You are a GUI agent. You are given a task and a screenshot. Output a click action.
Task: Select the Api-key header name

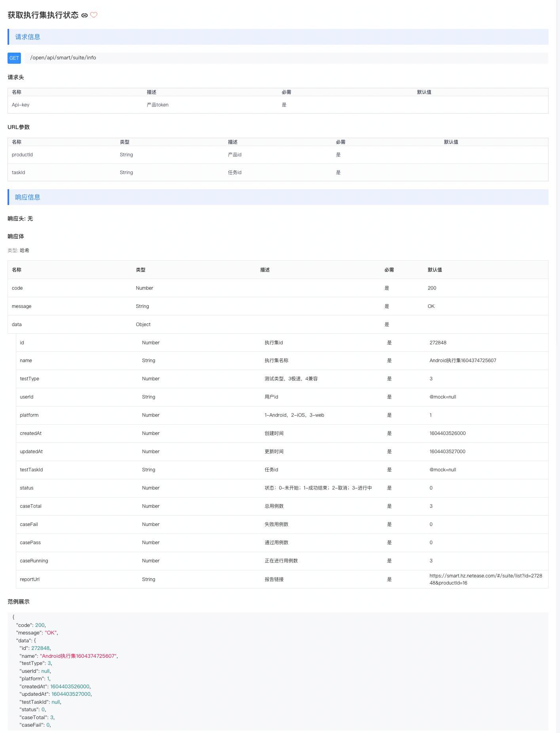click(21, 105)
